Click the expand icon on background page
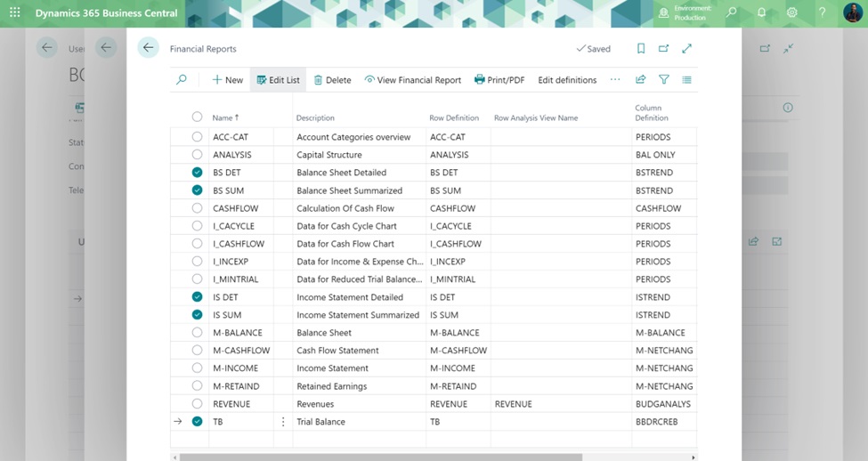This screenshot has width=868, height=461. click(777, 241)
